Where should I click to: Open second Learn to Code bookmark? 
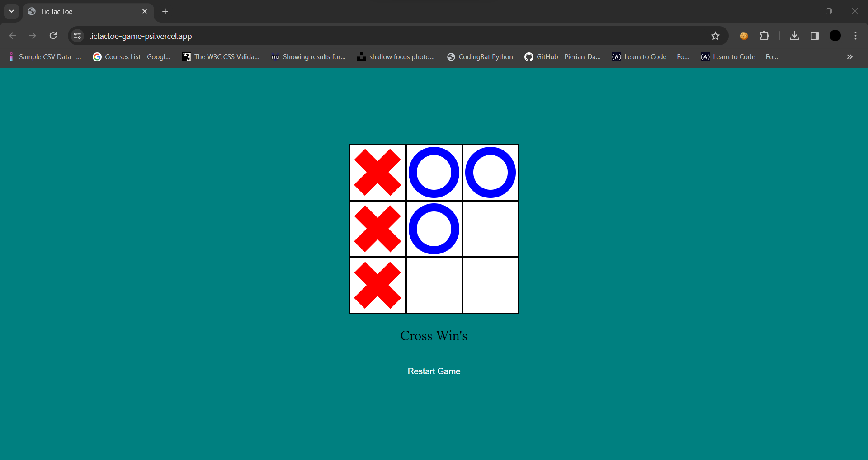pyautogui.click(x=739, y=57)
